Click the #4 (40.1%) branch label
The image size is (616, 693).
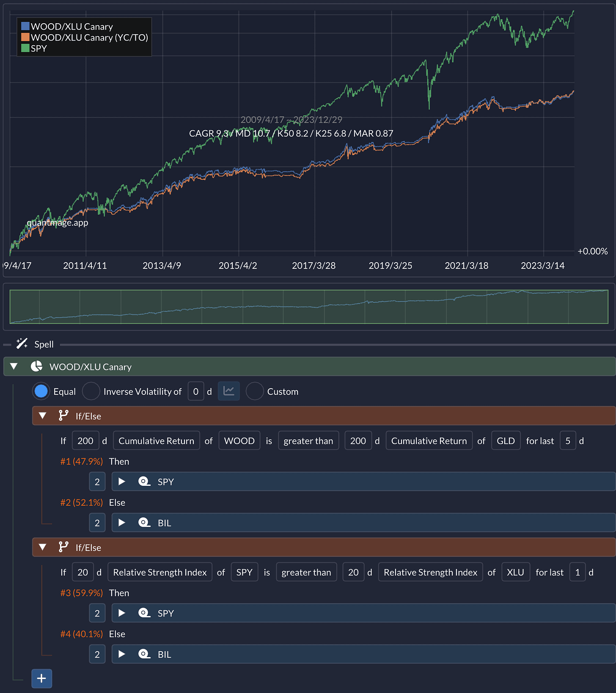click(82, 634)
